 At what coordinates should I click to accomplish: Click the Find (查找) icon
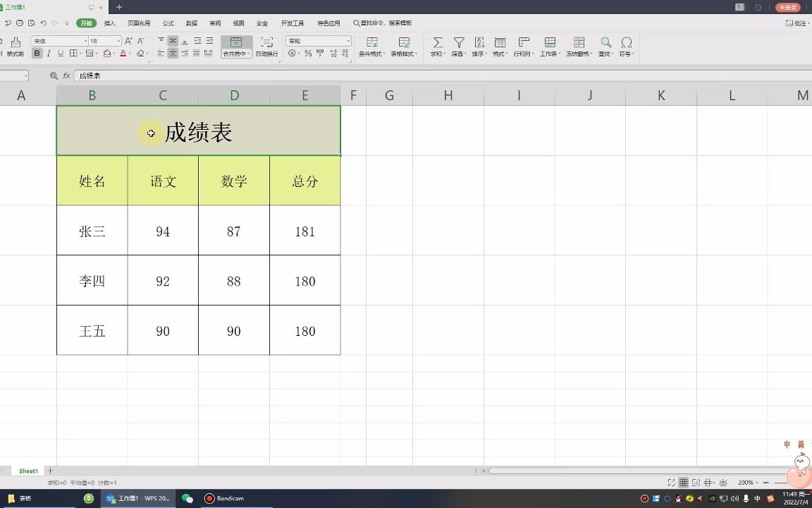605,42
